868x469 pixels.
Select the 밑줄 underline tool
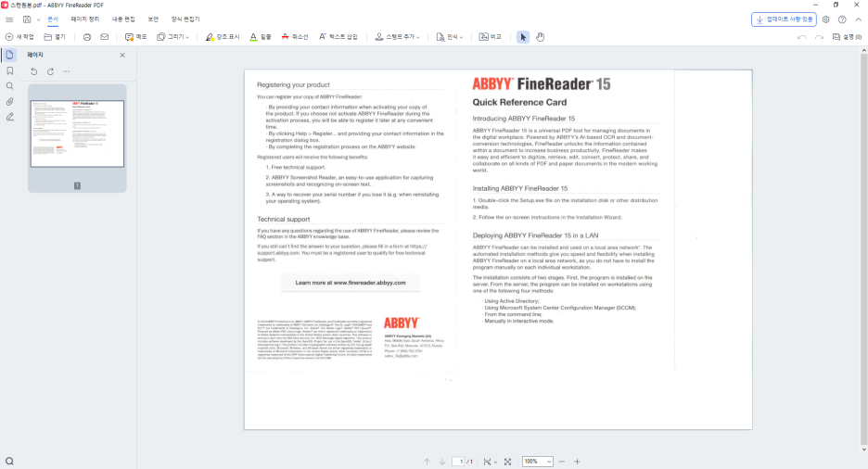(x=261, y=37)
